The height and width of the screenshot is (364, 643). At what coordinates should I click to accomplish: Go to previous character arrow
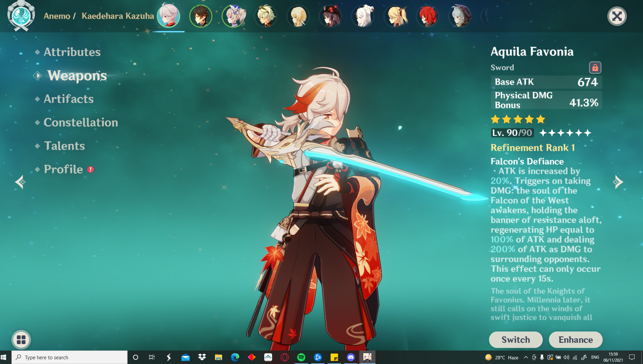(20, 182)
